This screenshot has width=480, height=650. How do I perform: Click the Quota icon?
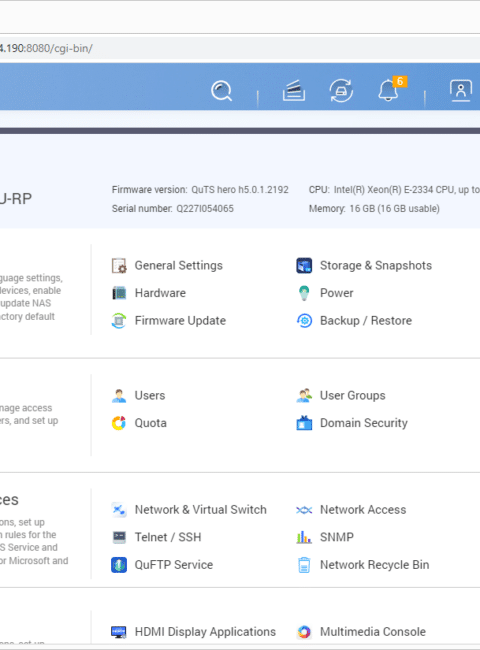(119, 423)
